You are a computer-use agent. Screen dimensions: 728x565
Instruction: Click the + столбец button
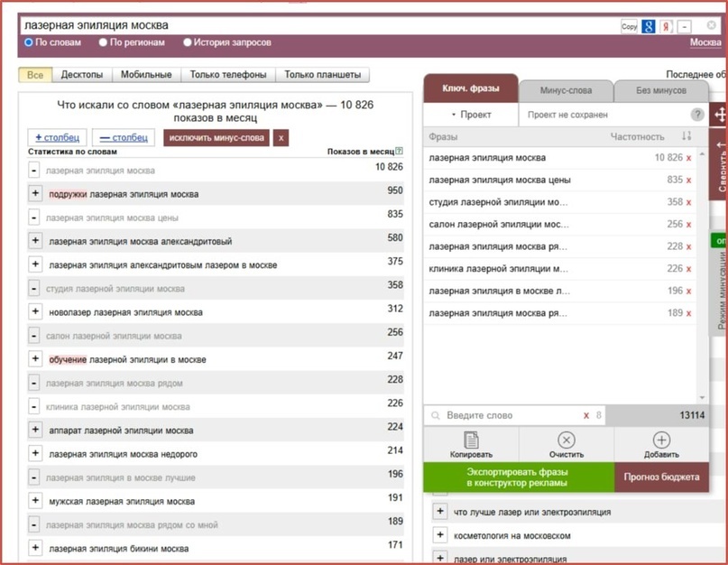click(58, 137)
